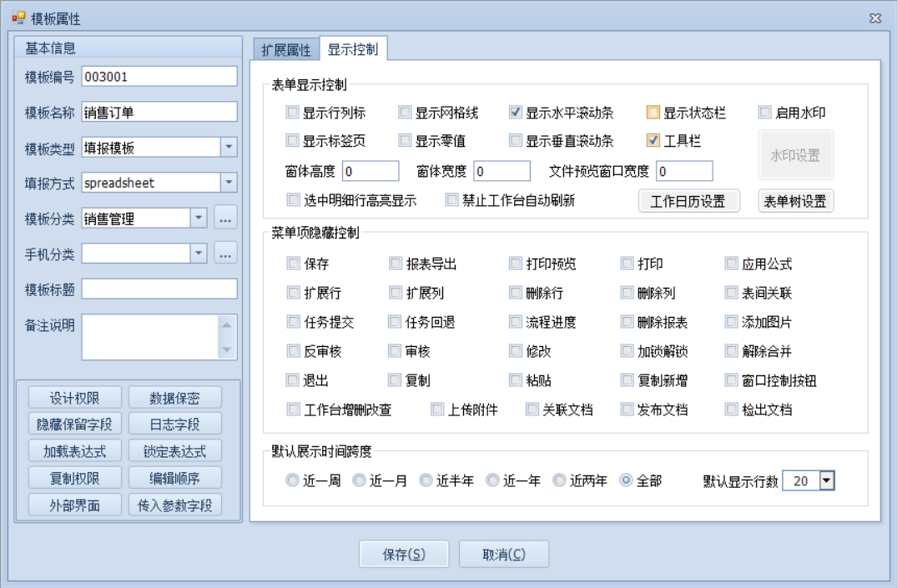897x588 pixels.
Task: Enable the 显示网格线 checkbox
Action: pyautogui.click(x=406, y=113)
